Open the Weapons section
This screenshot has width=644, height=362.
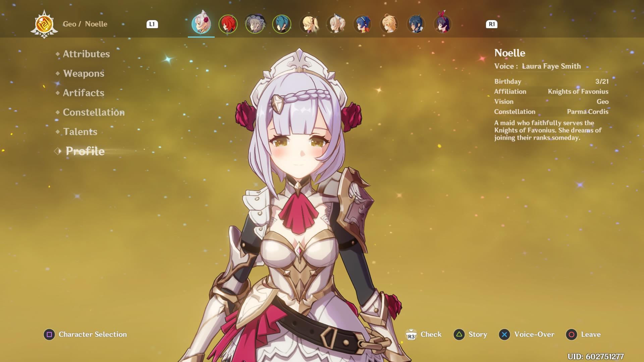coord(84,73)
